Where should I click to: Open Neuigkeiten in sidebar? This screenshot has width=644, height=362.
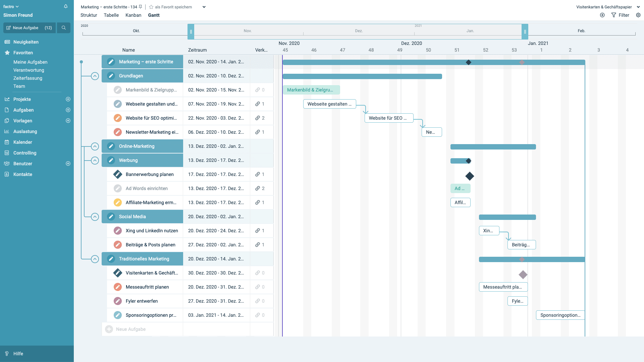[26, 42]
